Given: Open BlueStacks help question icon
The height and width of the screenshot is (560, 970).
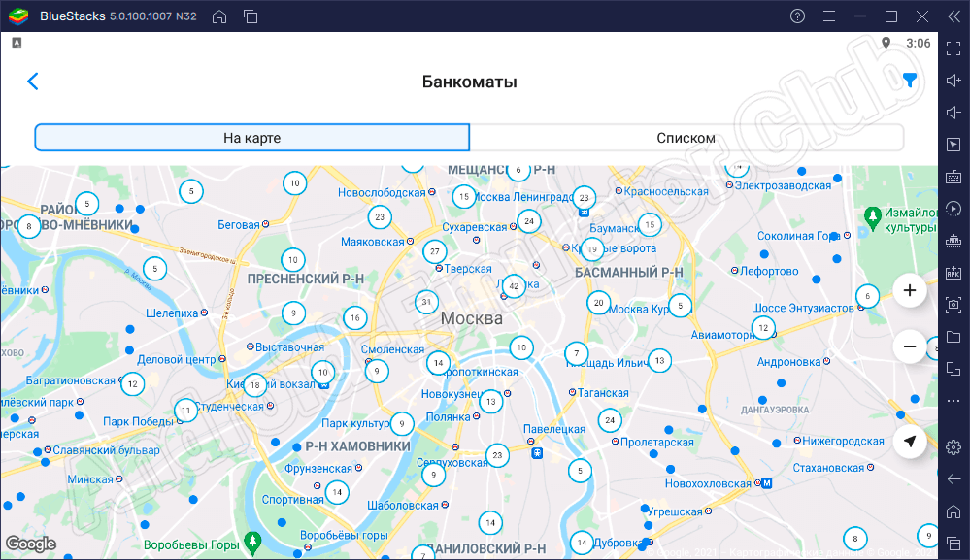Looking at the screenshot, I should 797,16.
